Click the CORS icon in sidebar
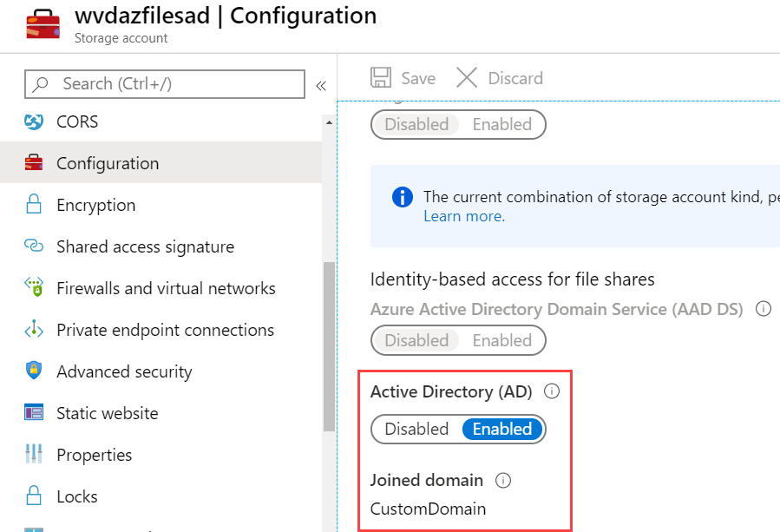Image resolution: width=780 pixels, height=532 pixels. 34,122
